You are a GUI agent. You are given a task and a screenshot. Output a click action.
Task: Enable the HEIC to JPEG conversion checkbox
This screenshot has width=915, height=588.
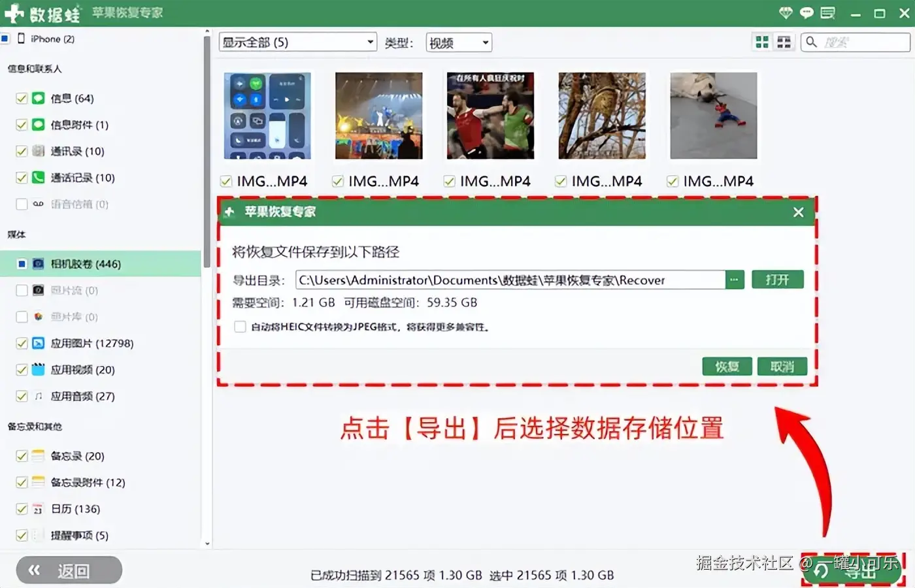tap(240, 327)
